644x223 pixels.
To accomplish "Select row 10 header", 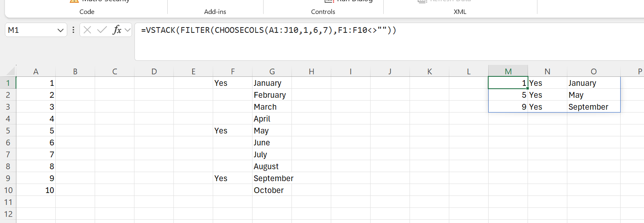I will (x=8, y=190).
